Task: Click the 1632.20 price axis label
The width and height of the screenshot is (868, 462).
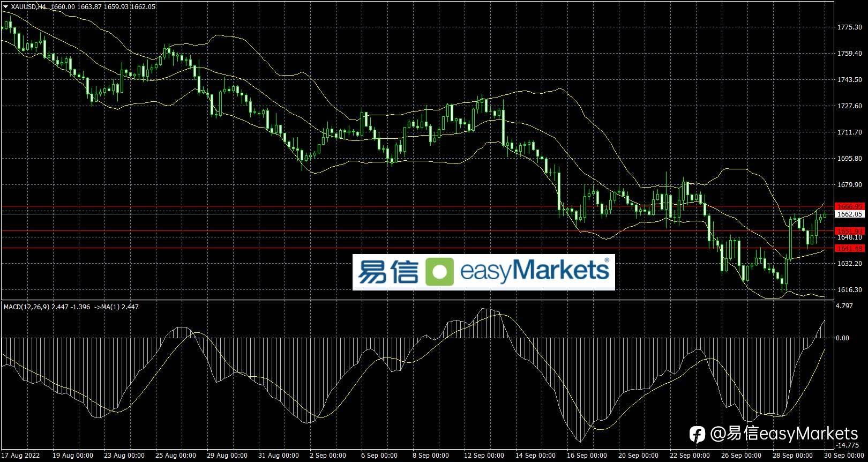Action: coord(850,263)
